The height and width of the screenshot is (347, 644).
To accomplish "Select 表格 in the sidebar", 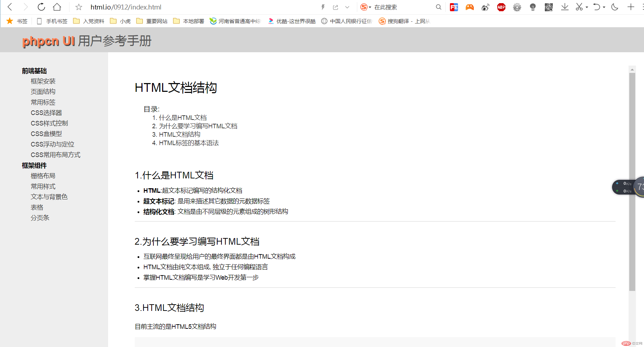I will 37,207.
